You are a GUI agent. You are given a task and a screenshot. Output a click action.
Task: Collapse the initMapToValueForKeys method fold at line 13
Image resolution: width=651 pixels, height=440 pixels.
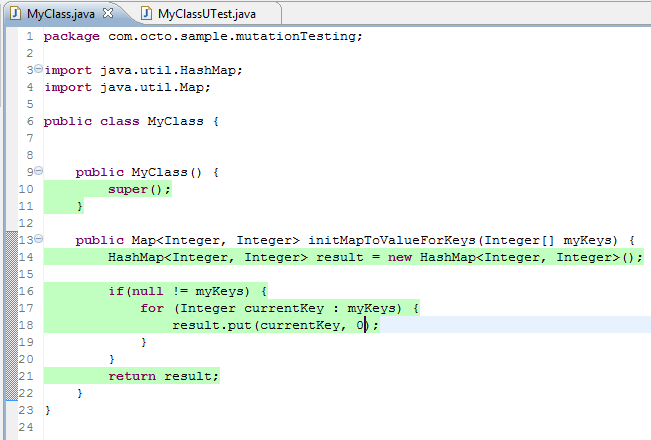point(38,240)
